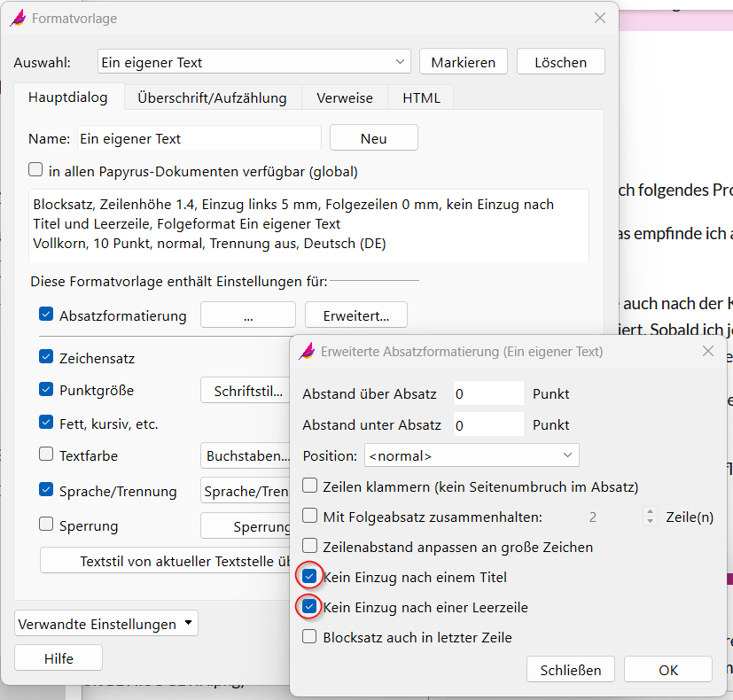
Task: Click the Markieren button
Action: pos(463,62)
